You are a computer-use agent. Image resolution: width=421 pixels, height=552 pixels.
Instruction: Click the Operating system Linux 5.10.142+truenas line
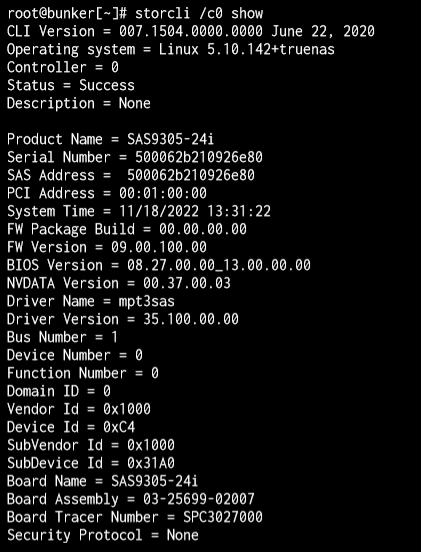[x=171, y=49]
